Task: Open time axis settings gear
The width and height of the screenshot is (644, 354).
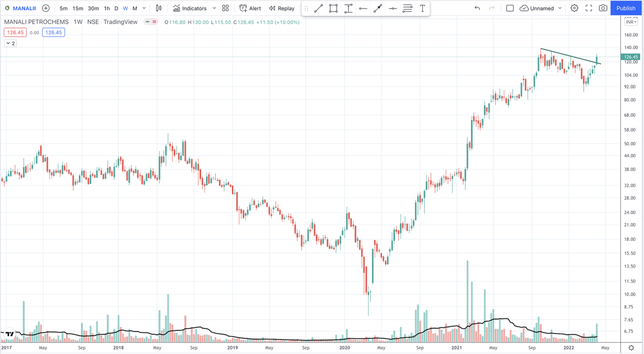Action: click(631, 348)
